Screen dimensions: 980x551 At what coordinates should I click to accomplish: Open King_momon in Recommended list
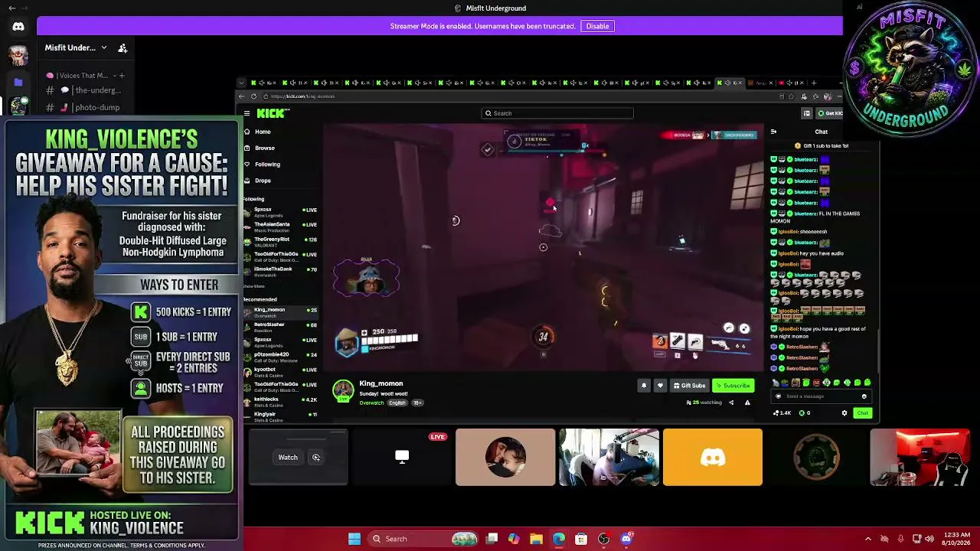coord(280,311)
